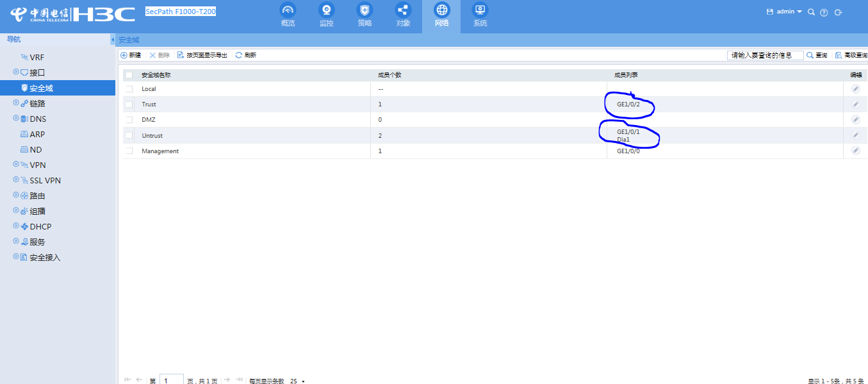This screenshot has height=384, width=868.
Task: Go to last page arrow
Action: (x=239, y=380)
